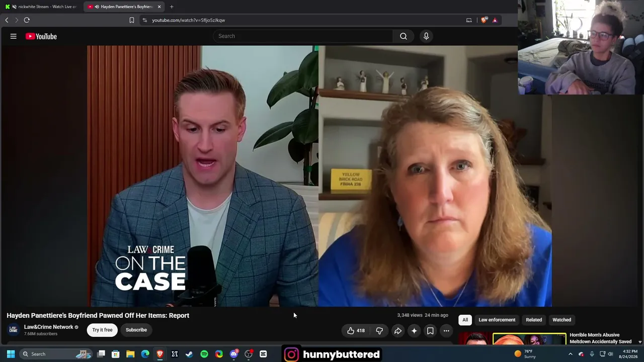
Task: Click the cast media icon in address bar
Action: 469,20
